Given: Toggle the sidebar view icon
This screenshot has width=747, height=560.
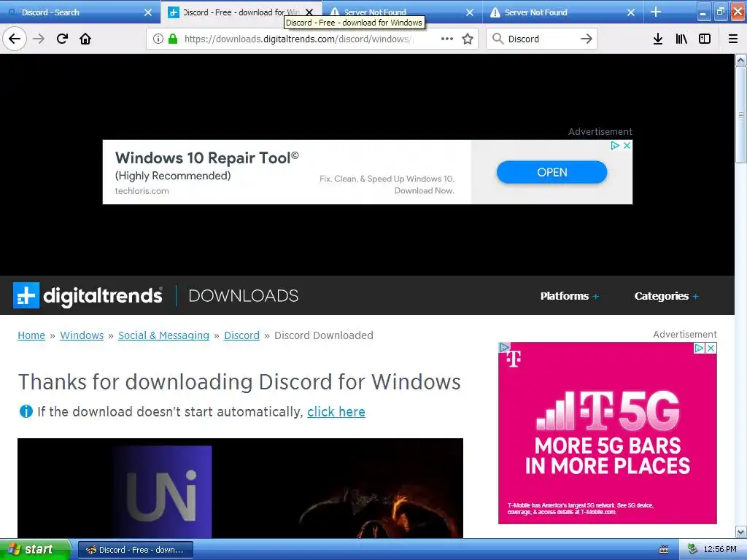Looking at the screenshot, I should [x=704, y=39].
